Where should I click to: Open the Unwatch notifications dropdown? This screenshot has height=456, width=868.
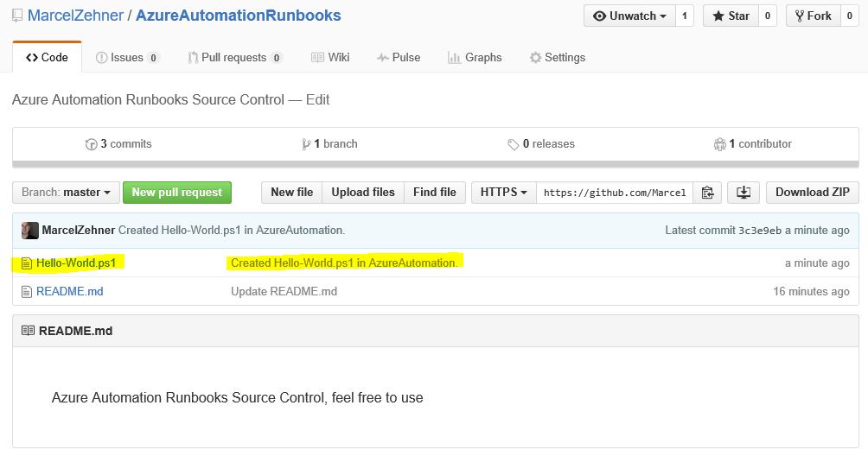pos(629,16)
